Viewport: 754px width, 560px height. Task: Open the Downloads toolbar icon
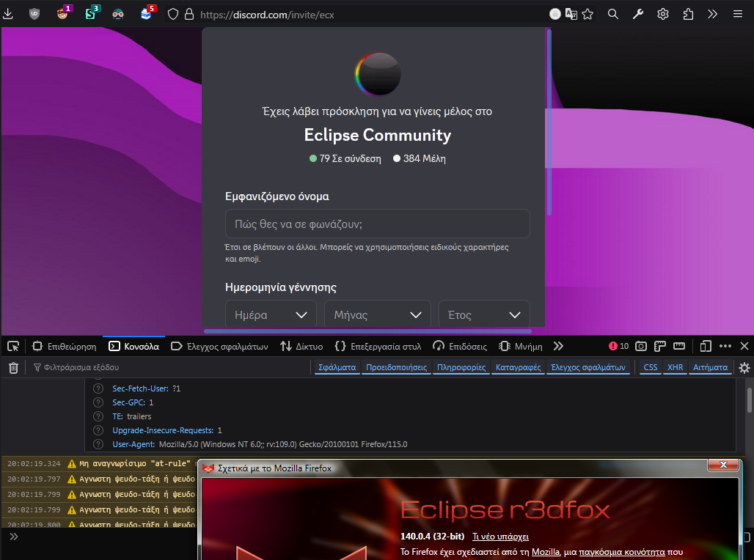(x=8, y=14)
